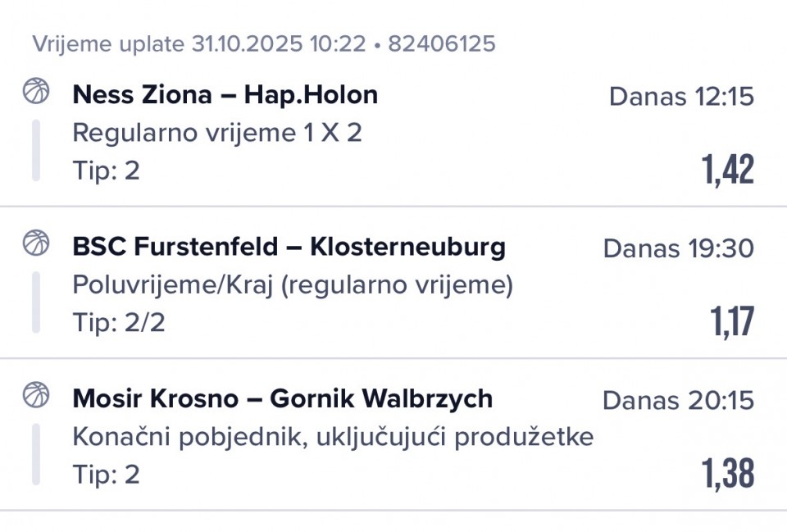The height and width of the screenshot is (532, 787).
Task: Click 'Danas 19:30' start time
Action: tap(678, 248)
